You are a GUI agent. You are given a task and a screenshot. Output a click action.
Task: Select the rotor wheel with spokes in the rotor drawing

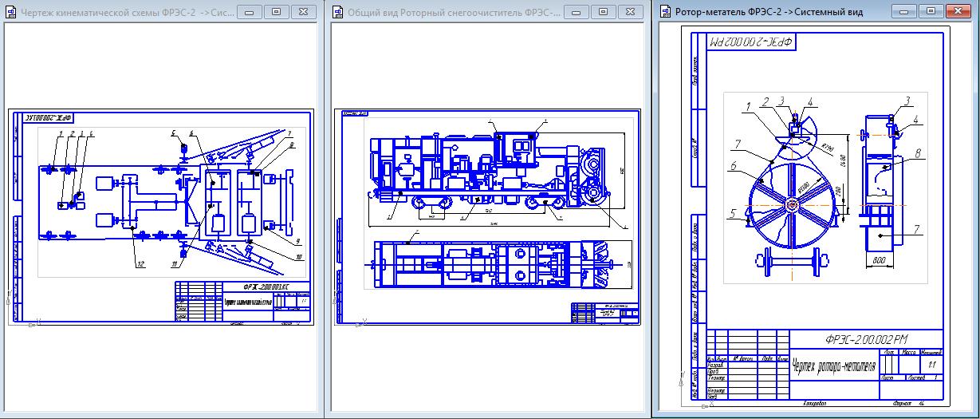pyautogui.click(x=792, y=205)
